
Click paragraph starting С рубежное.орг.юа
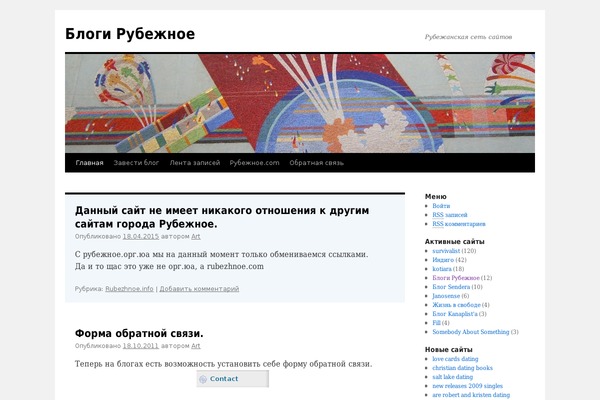point(222,260)
